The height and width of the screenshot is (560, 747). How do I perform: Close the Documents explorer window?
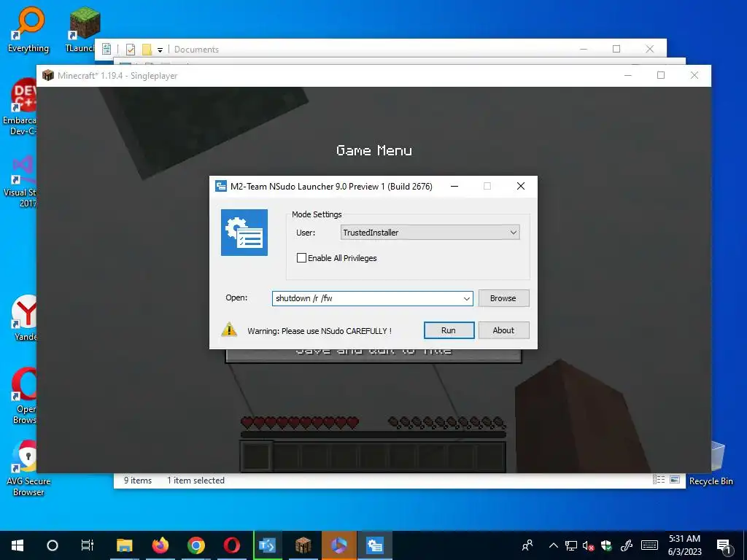(x=650, y=49)
